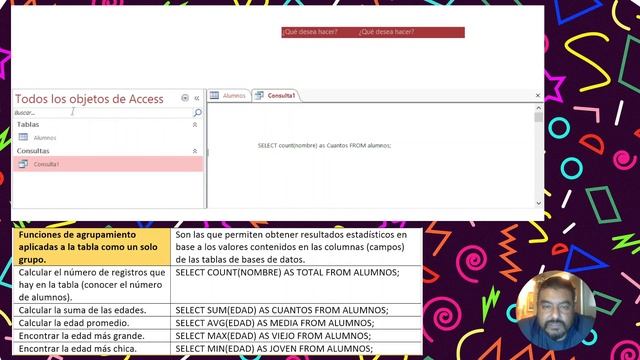This screenshot has width=640, height=360.
Task: Click the Consulta1 query icon in list
Action: tap(23, 164)
